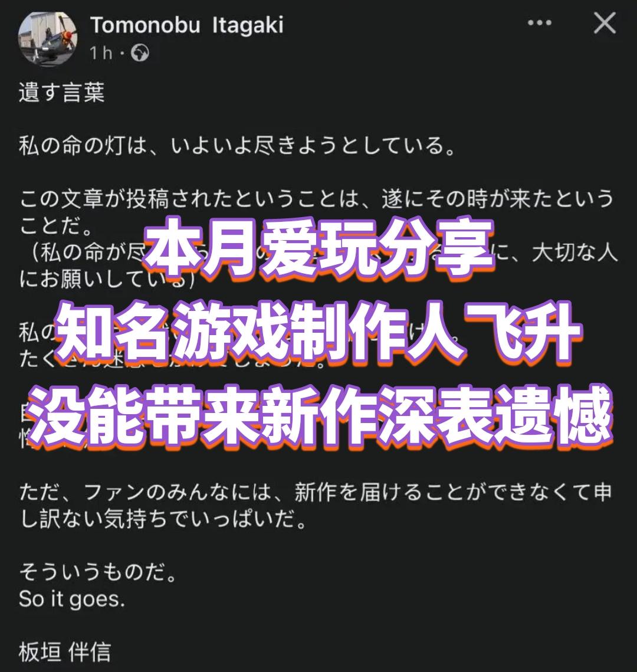This screenshot has height=672, width=637.
Task: Click the signature 板垣 伴信
Action: pos(65,653)
